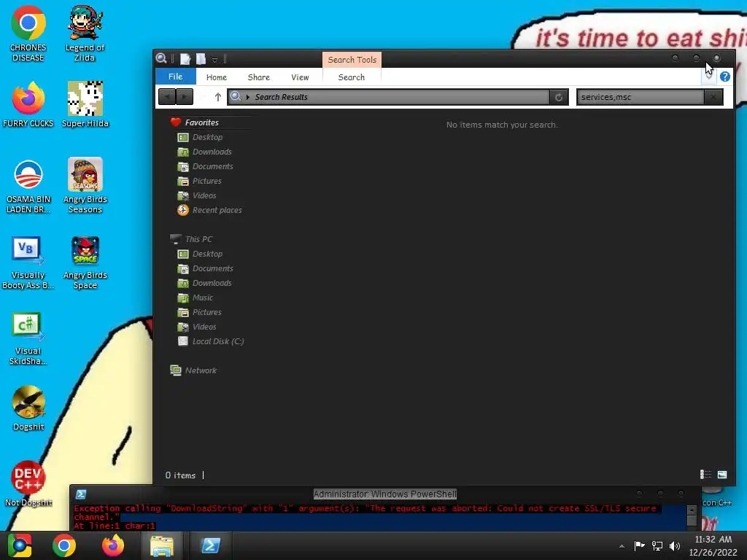Switch to large thumbnails view in status bar
The height and width of the screenshot is (560, 747).
722,474
